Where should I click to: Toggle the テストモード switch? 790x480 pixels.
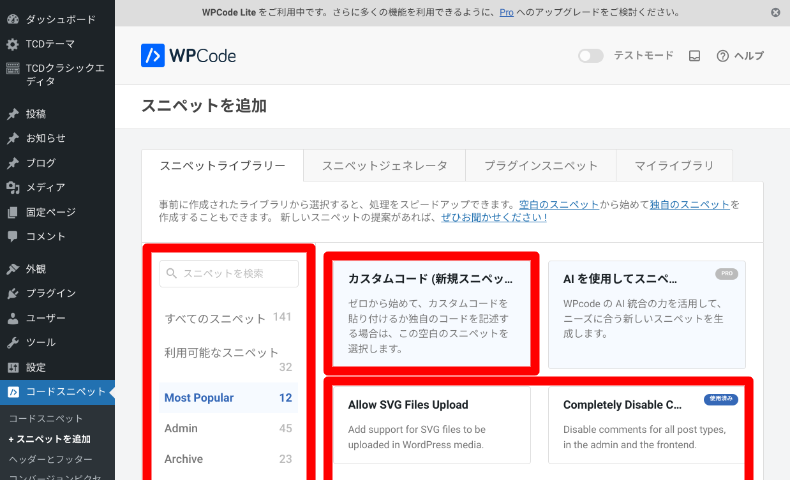[590, 55]
